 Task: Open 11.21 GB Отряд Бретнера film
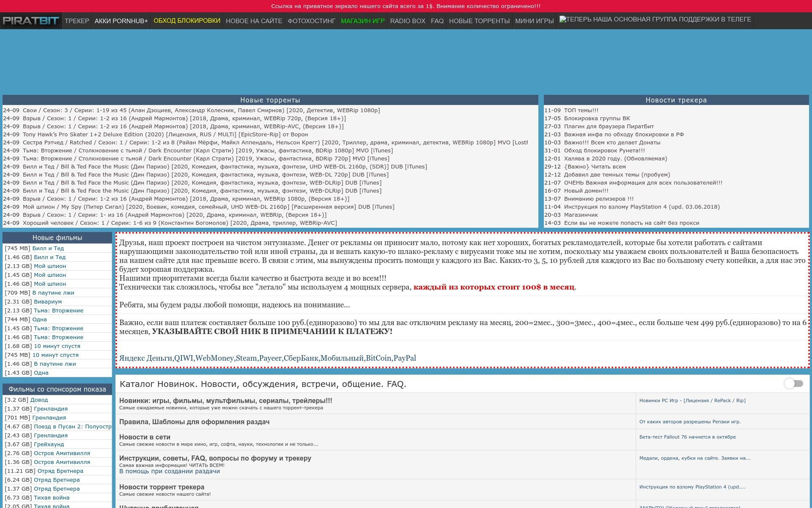click(60, 471)
